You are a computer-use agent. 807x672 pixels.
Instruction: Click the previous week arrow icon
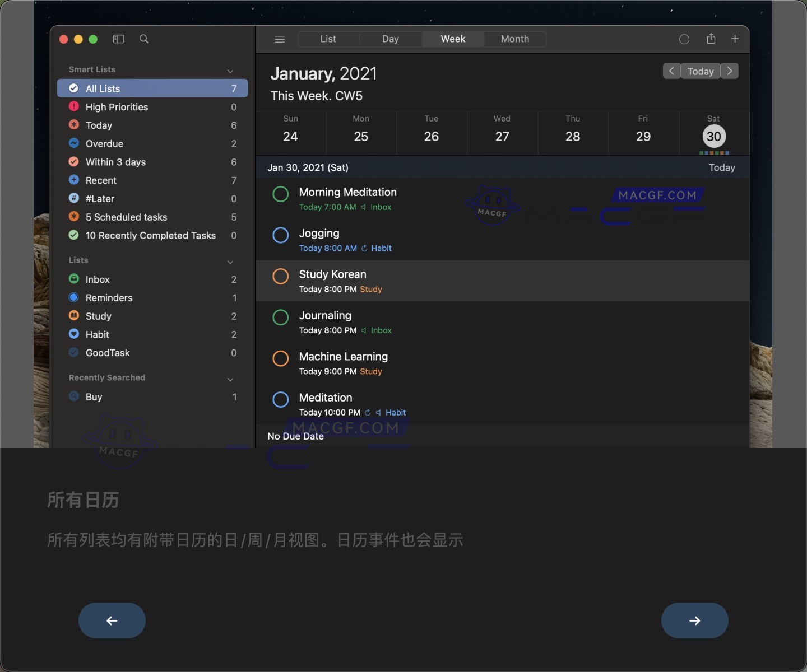(x=671, y=71)
